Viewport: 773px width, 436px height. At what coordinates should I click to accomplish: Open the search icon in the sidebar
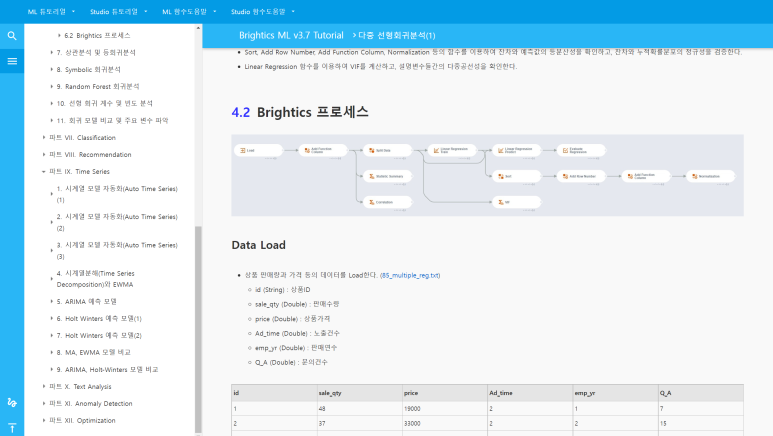click(12, 36)
